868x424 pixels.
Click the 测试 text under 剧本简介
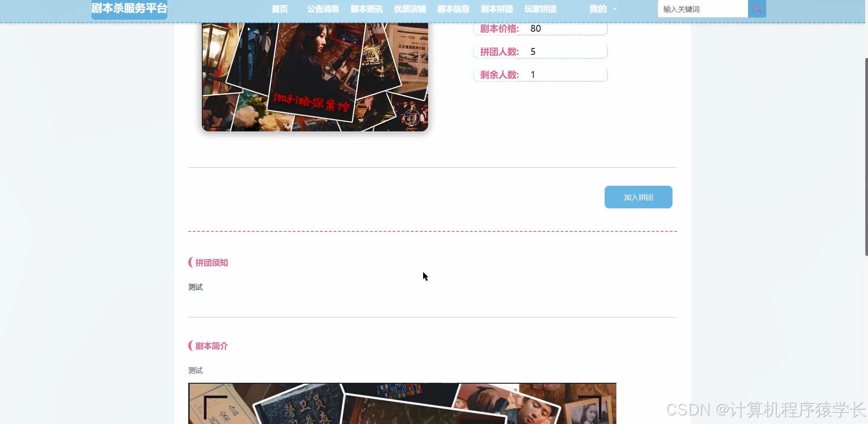tap(196, 371)
